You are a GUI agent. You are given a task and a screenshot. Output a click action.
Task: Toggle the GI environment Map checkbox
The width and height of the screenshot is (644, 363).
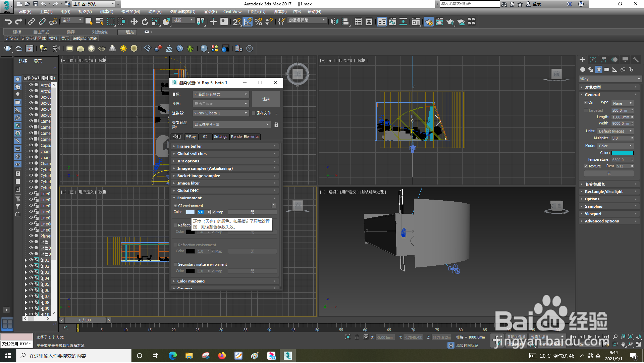pyautogui.click(x=214, y=212)
